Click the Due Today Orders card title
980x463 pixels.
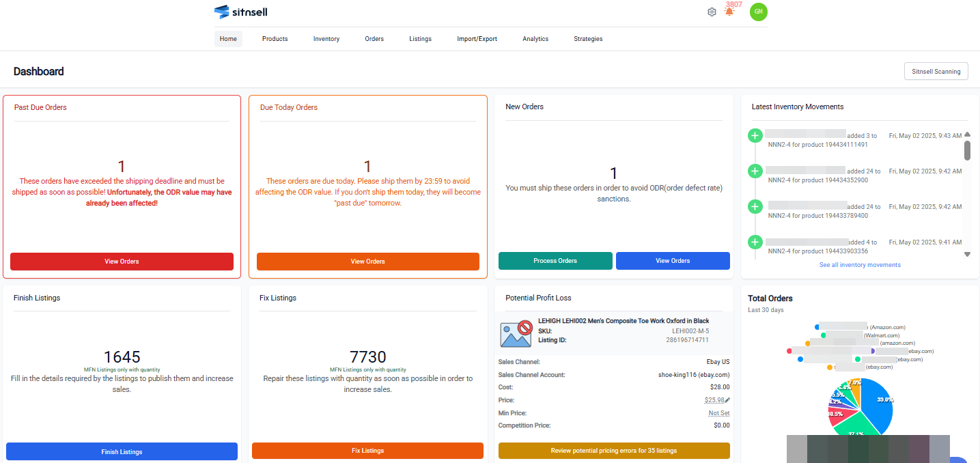(x=289, y=107)
